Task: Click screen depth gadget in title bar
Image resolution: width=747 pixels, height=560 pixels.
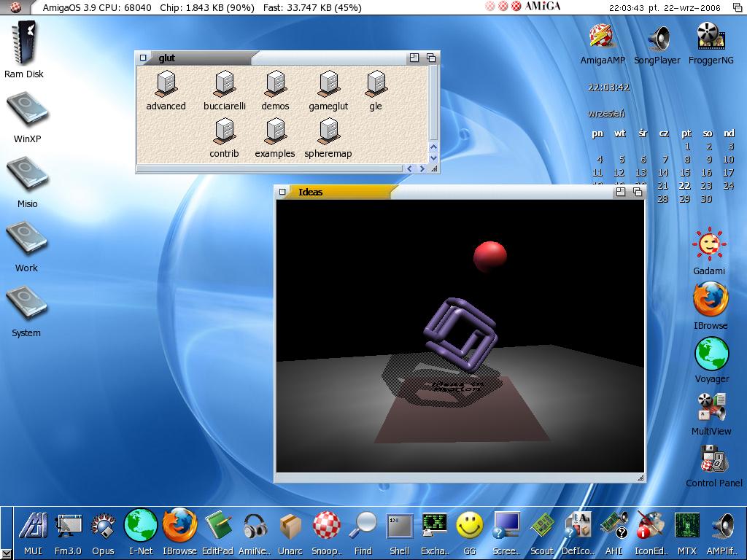Action: click(x=737, y=7)
